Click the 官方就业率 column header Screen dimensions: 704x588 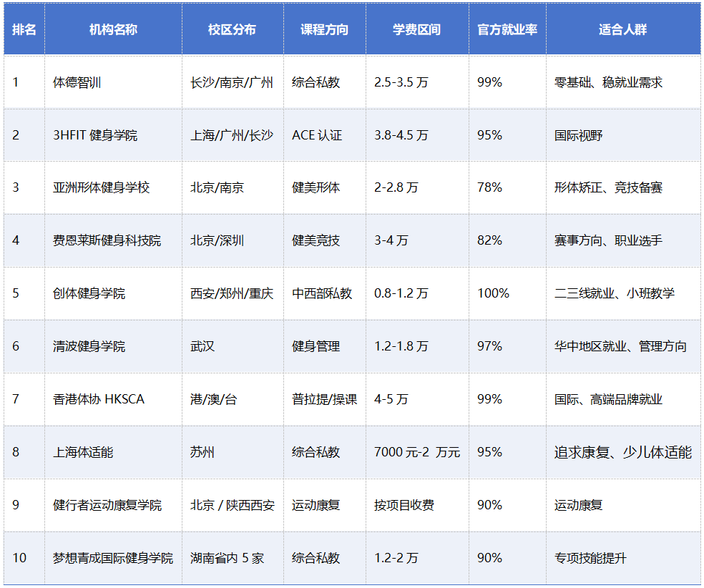point(507,29)
